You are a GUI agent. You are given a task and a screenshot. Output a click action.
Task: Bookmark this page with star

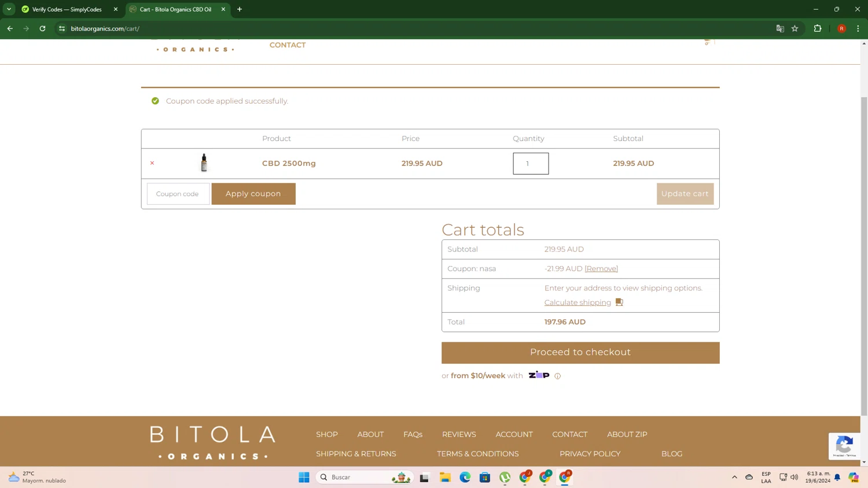(795, 28)
